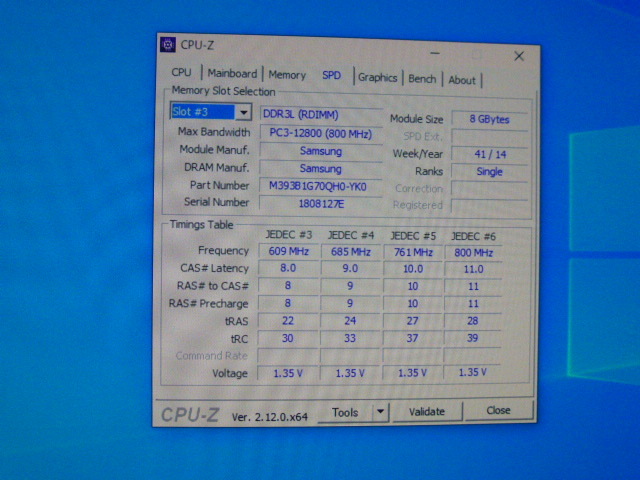The image size is (640, 480).
Task: Click the Week/Year value 41 / 14
Action: point(490,154)
